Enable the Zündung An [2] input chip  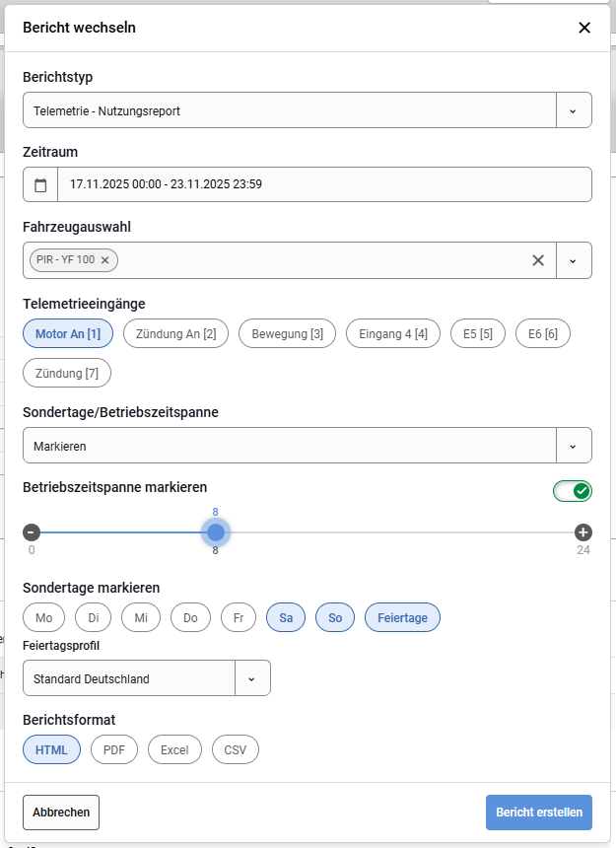176,334
